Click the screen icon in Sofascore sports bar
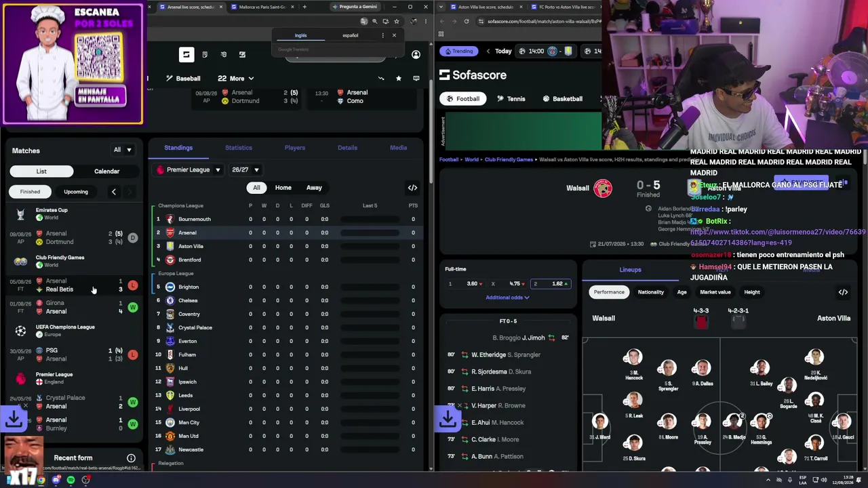The image size is (868, 488). click(x=416, y=79)
